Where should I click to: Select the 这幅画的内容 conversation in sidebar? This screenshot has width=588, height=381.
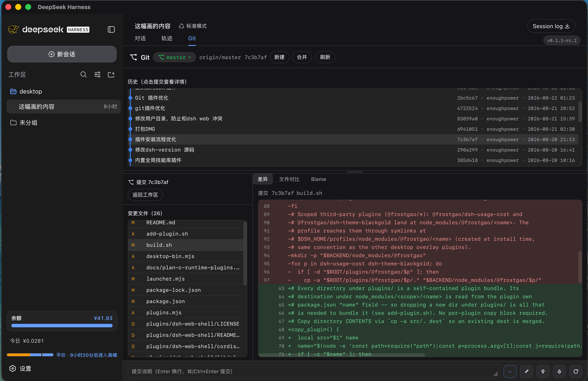(x=63, y=107)
